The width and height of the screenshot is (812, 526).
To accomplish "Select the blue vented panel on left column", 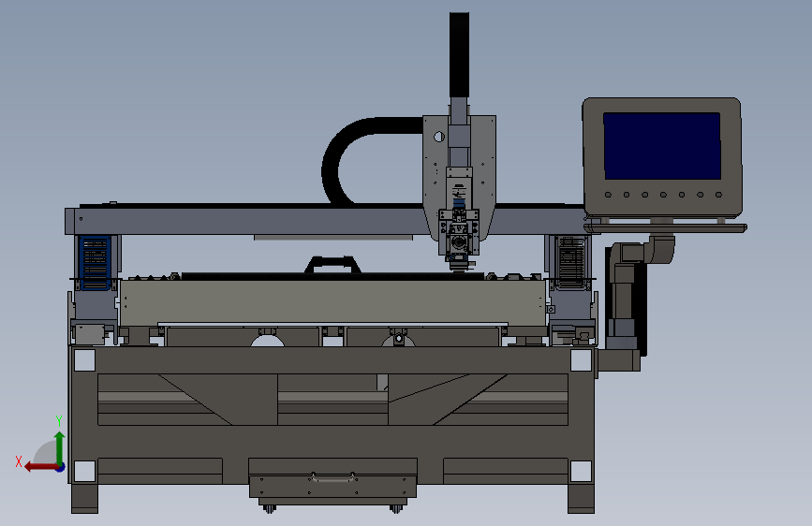I will point(95,263).
